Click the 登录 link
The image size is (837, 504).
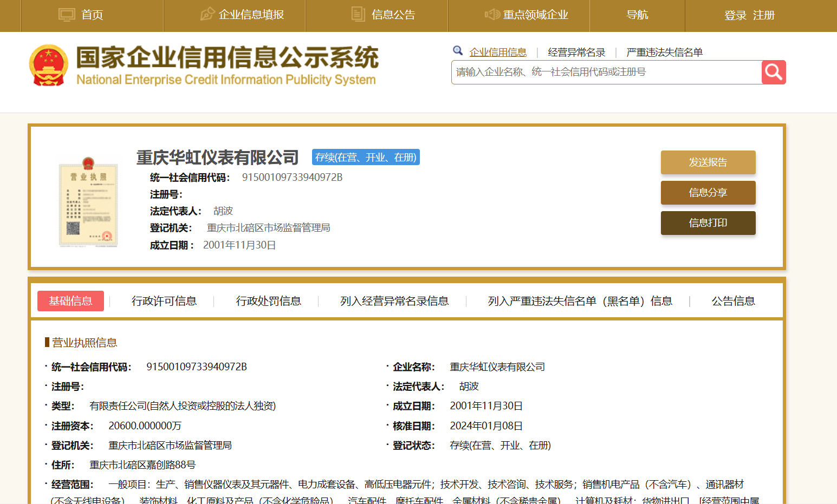pyautogui.click(x=735, y=15)
